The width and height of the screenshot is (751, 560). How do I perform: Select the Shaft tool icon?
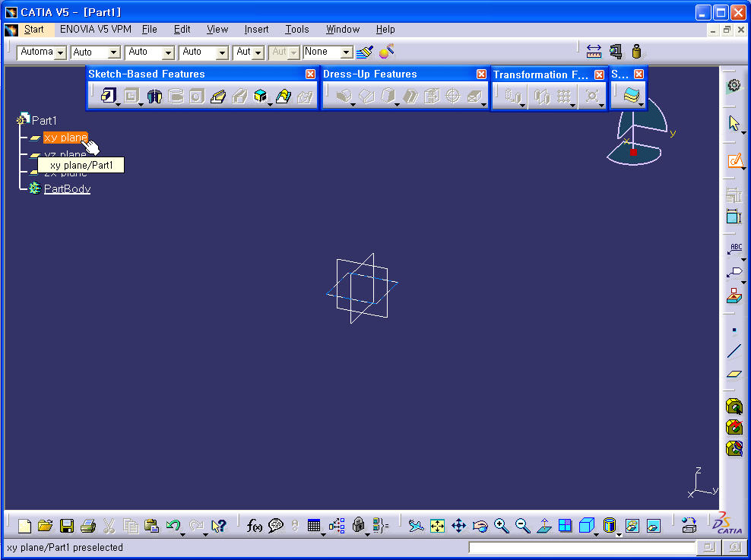coord(154,96)
